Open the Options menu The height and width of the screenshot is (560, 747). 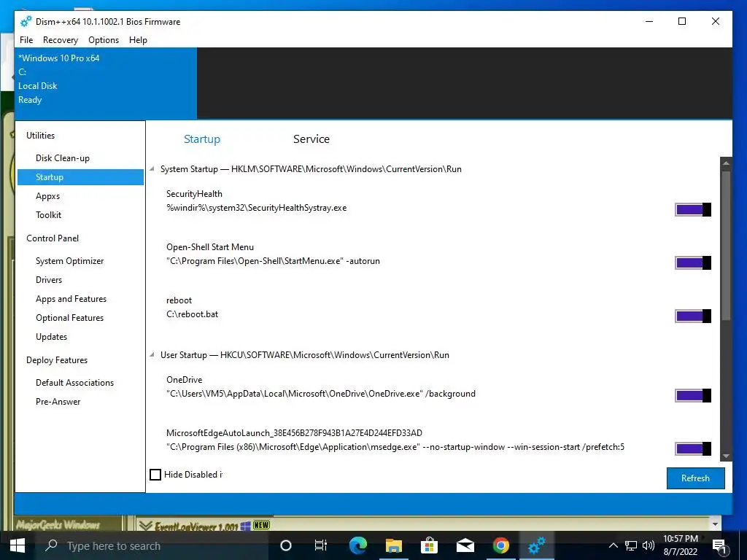[104, 40]
